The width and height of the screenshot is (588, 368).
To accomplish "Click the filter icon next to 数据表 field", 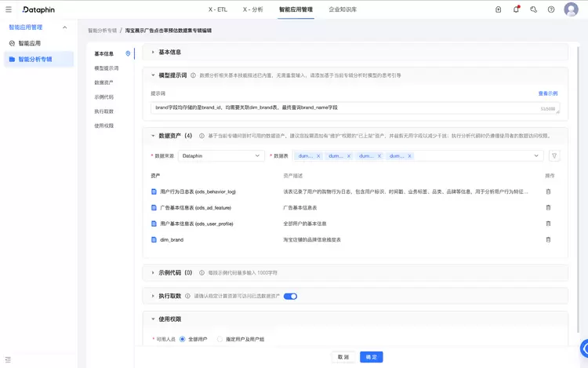I will point(554,156).
